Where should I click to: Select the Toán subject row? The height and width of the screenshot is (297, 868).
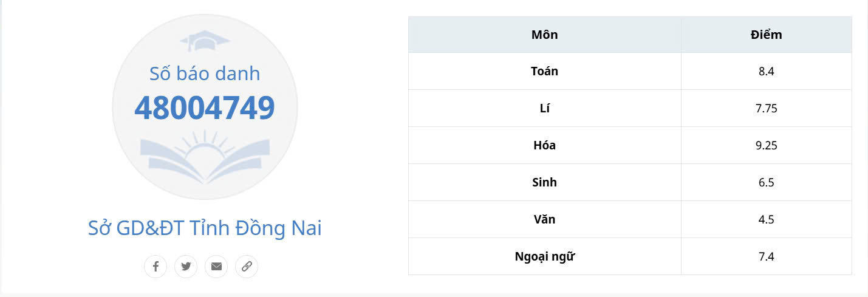point(544,71)
